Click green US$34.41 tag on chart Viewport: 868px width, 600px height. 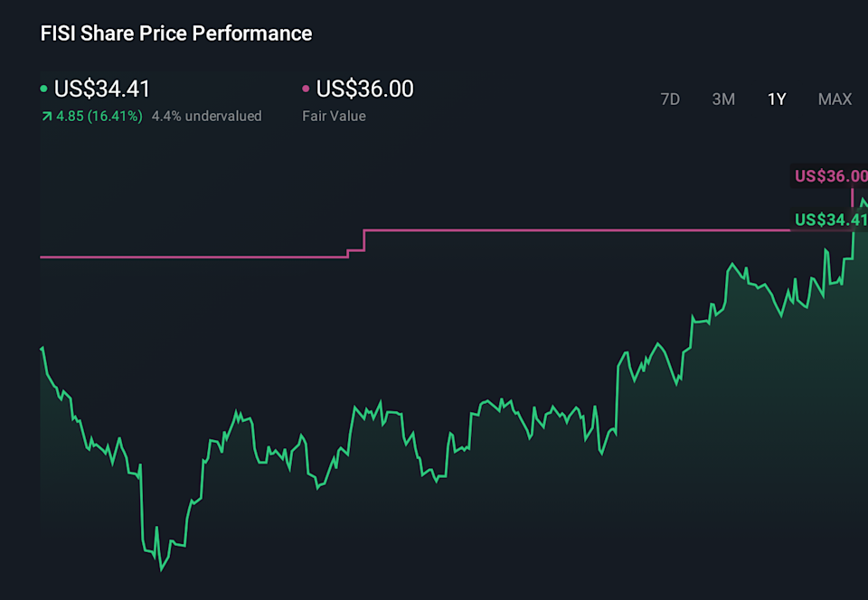[830, 220]
